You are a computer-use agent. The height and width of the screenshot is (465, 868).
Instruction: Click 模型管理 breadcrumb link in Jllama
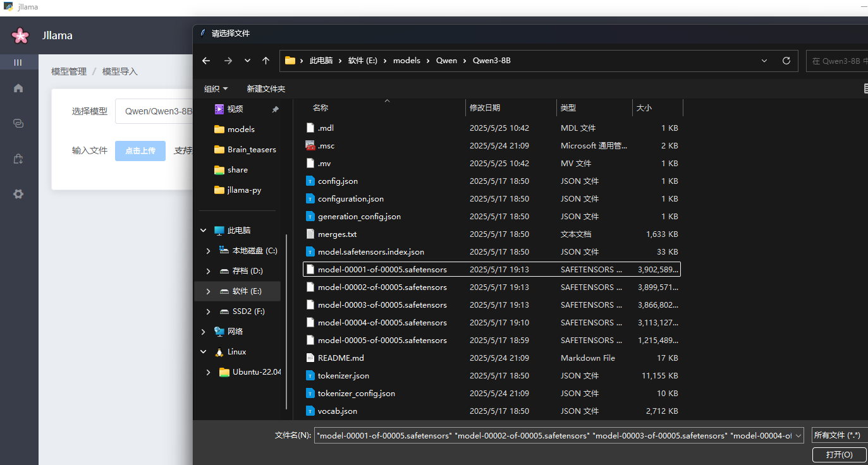[69, 71]
